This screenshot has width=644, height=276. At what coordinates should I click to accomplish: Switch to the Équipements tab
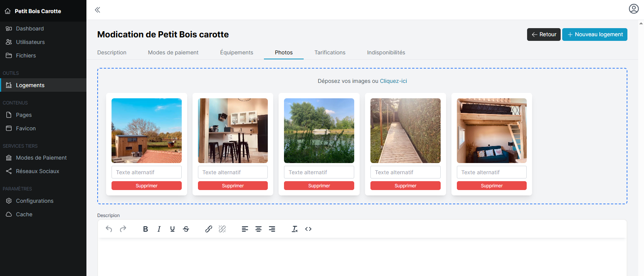[x=237, y=52]
